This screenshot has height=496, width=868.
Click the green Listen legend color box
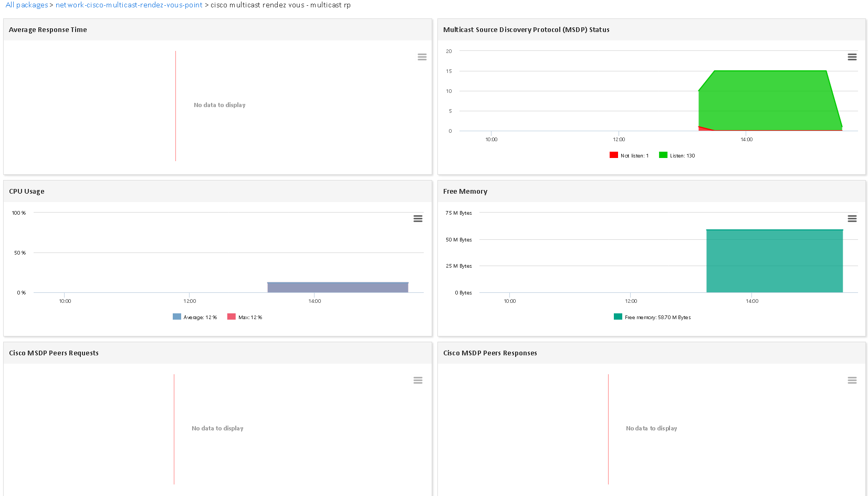click(663, 155)
